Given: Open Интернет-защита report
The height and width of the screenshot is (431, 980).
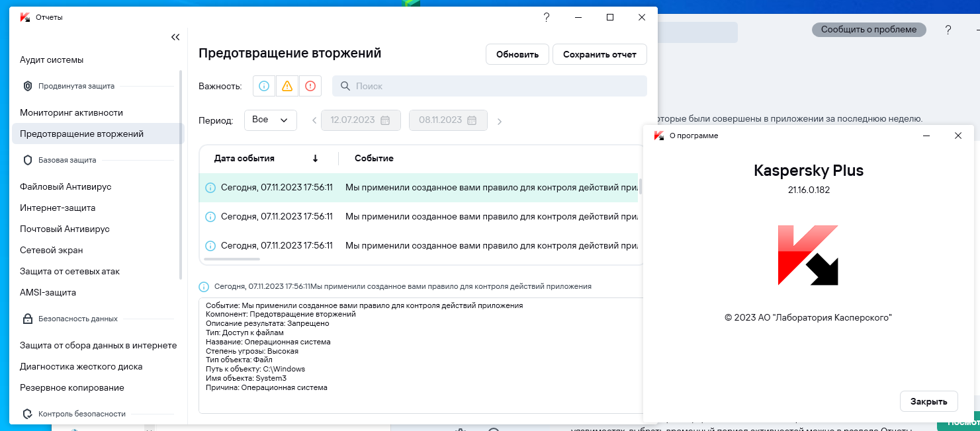Looking at the screenshot, I should [x=58, y=208].
